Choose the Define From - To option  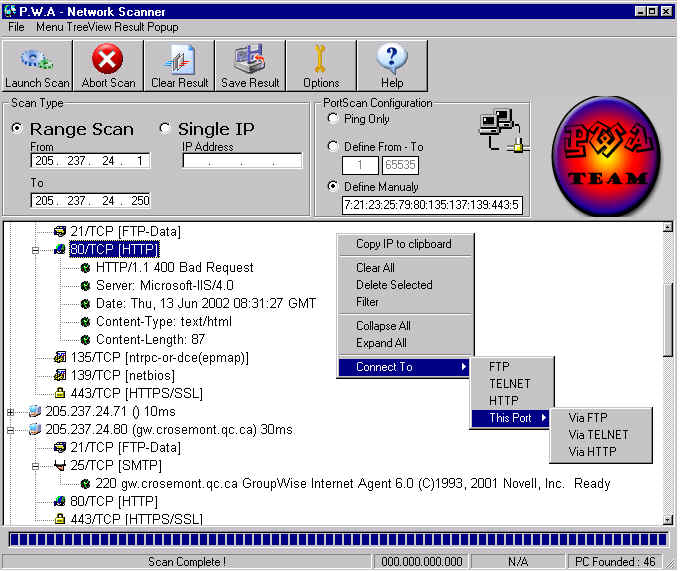point(334,146)
